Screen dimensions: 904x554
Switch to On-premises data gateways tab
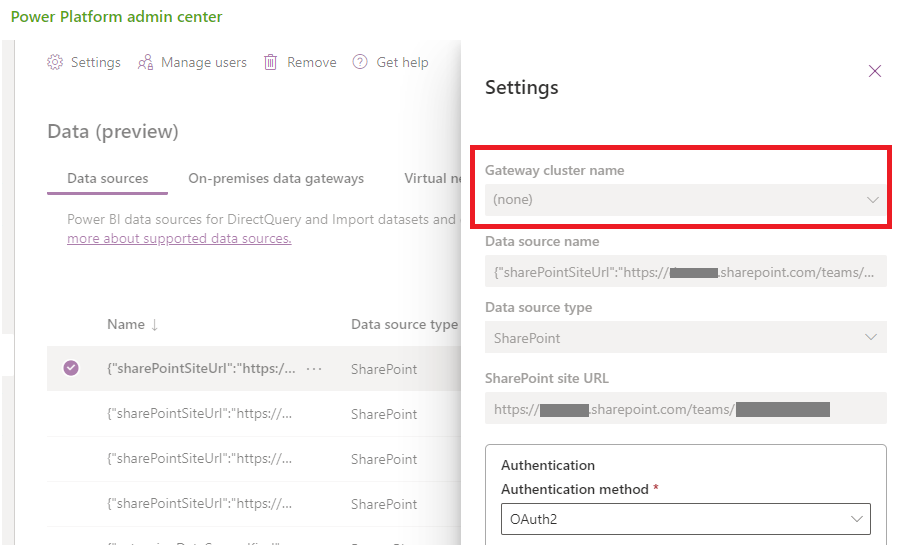click(x=276, y=179)
